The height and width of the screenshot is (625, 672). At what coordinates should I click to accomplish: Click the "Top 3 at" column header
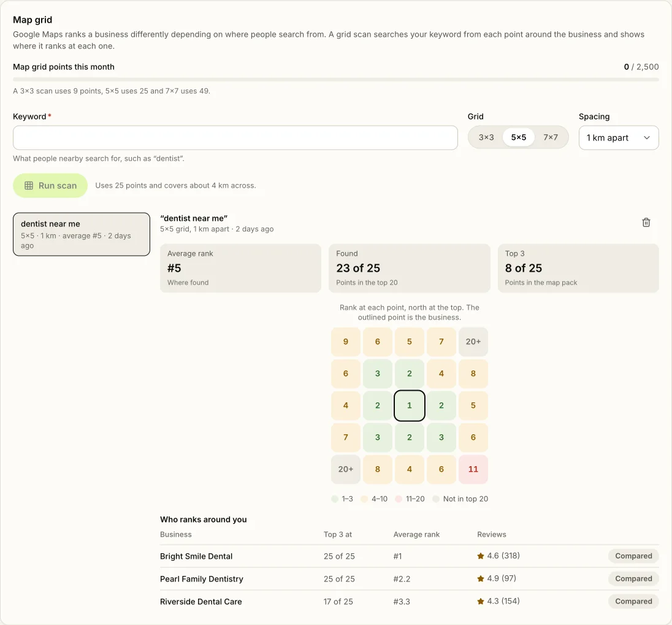338,535
